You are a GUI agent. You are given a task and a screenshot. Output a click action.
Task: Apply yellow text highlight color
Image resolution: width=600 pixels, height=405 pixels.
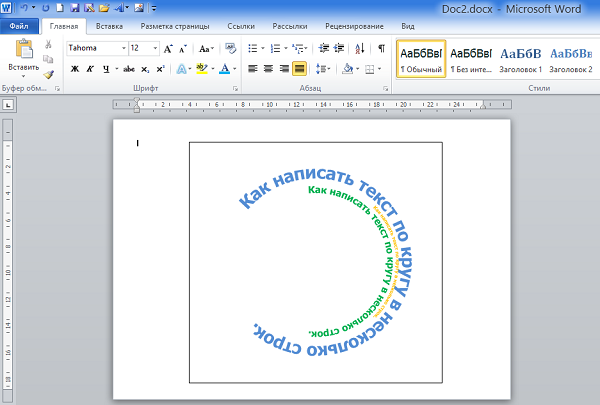202,69
